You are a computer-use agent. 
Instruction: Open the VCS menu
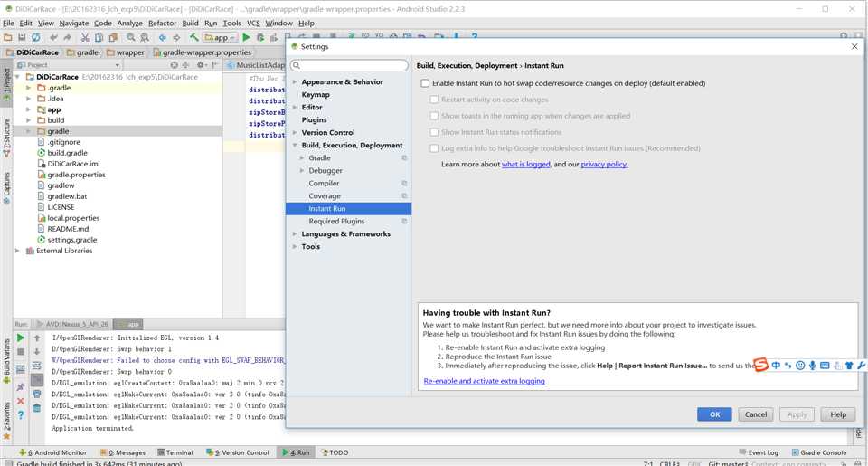[253, 24]
